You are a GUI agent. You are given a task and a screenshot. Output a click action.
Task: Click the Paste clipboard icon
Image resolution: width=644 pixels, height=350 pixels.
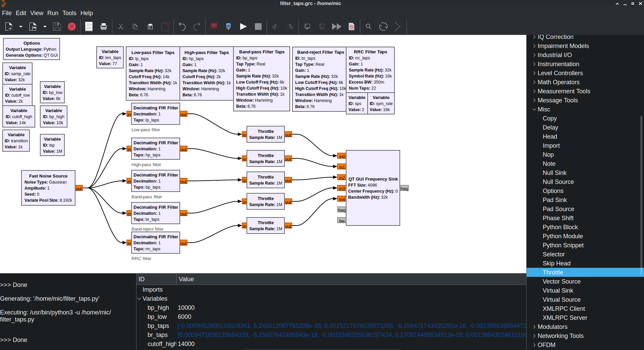(150, 27)
